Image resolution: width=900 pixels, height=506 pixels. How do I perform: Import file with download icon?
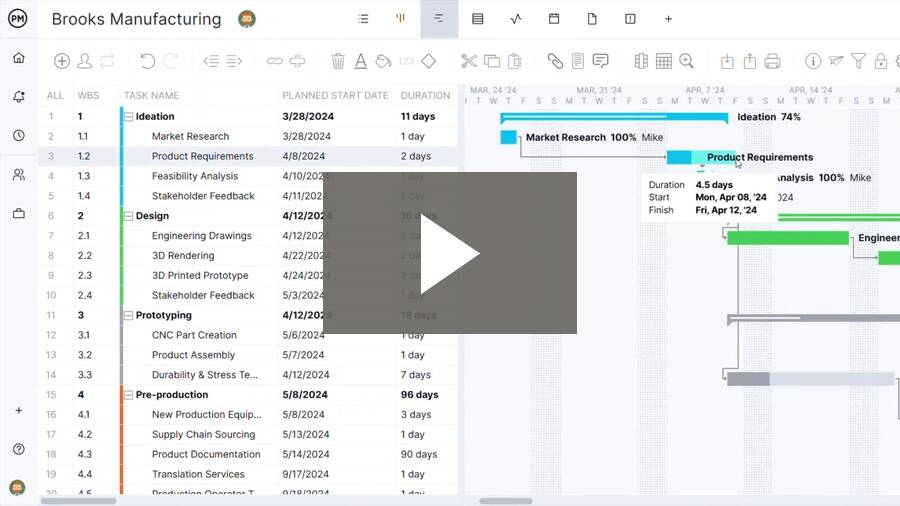tap(727, 61)
